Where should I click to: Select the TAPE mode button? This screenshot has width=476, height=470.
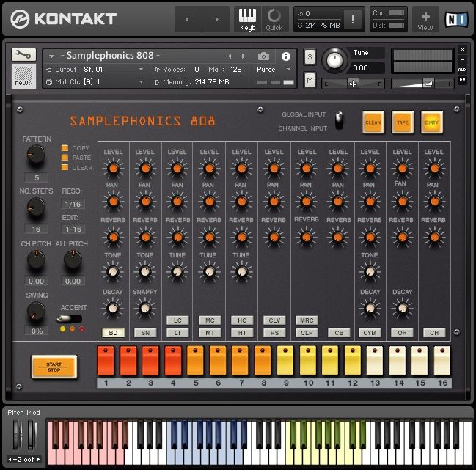(x=403, y=122)
